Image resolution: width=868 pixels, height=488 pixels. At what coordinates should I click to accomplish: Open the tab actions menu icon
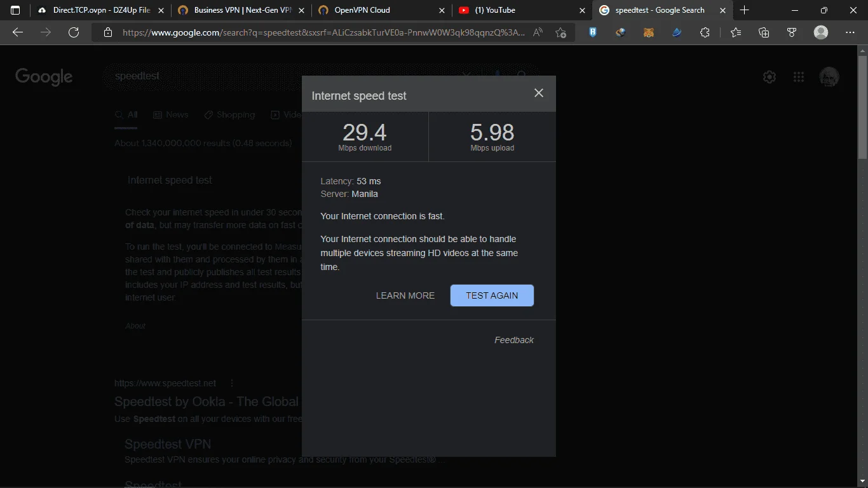15,10
